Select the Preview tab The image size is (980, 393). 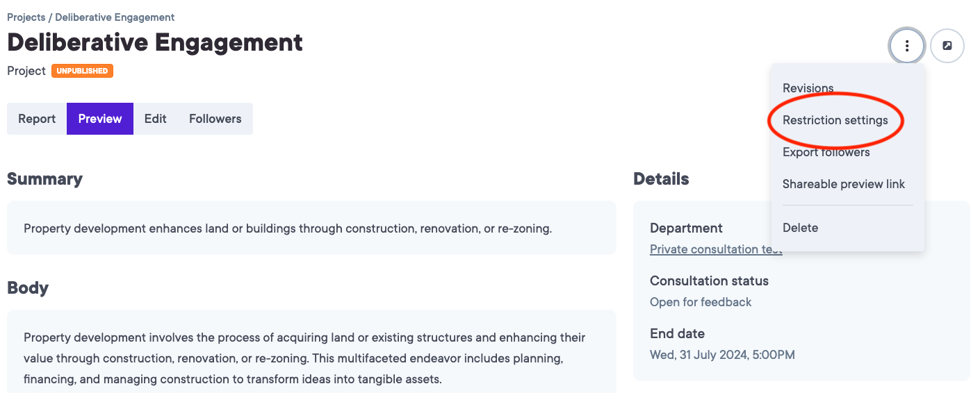[100, 119]
